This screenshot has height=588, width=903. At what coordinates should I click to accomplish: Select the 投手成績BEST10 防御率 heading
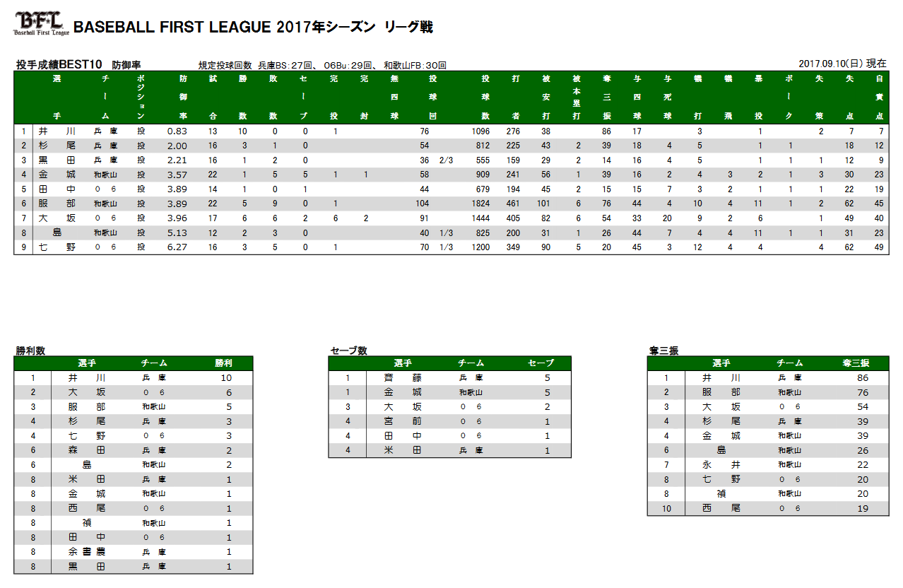tap(78, 65)
